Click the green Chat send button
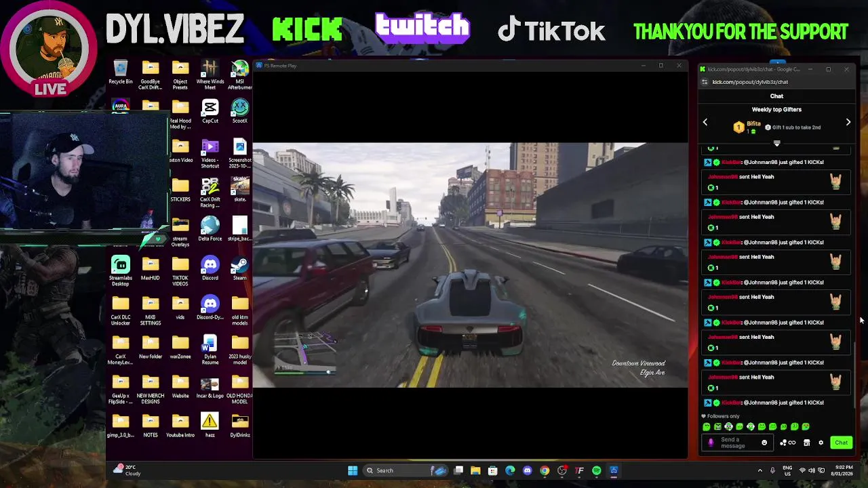This screenshot has height=488, width=868. 841,443
